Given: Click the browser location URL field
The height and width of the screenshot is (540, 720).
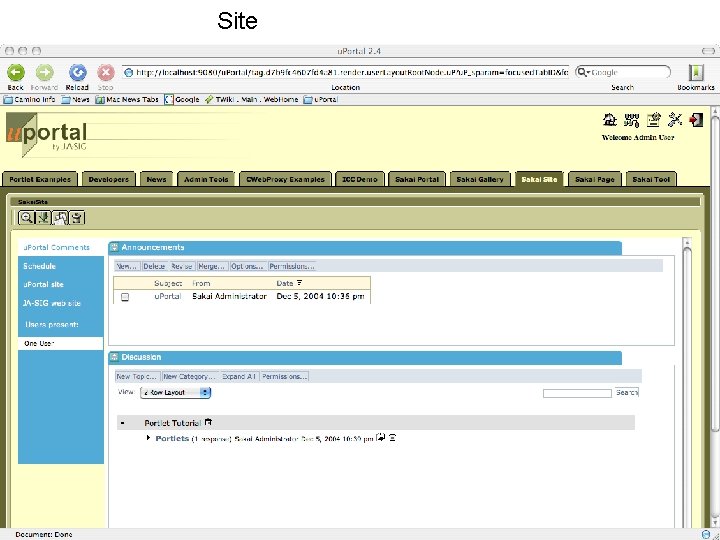Looking at the screenshot, I should [x=346, y=73].
